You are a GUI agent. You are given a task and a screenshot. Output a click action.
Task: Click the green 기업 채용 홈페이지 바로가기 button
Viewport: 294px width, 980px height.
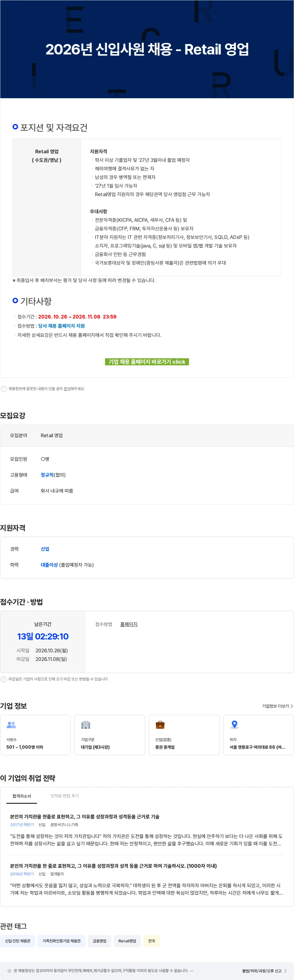coord(147,361)
